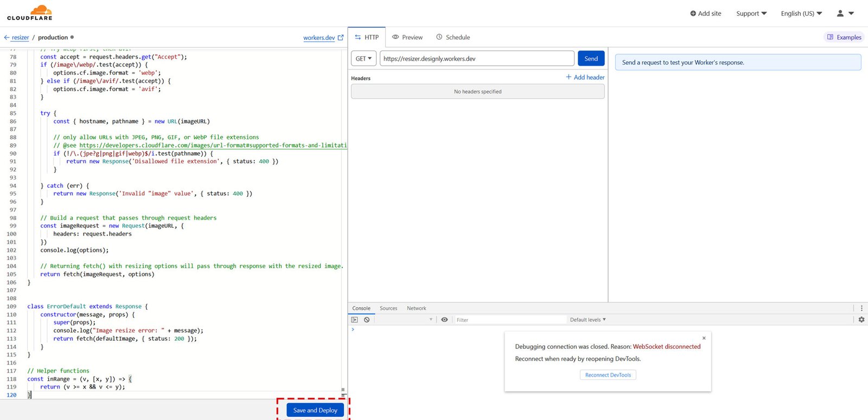This screenshot has height=420, width=868.
Task: Open the Default levels dropdown
Action: (588, 320)
